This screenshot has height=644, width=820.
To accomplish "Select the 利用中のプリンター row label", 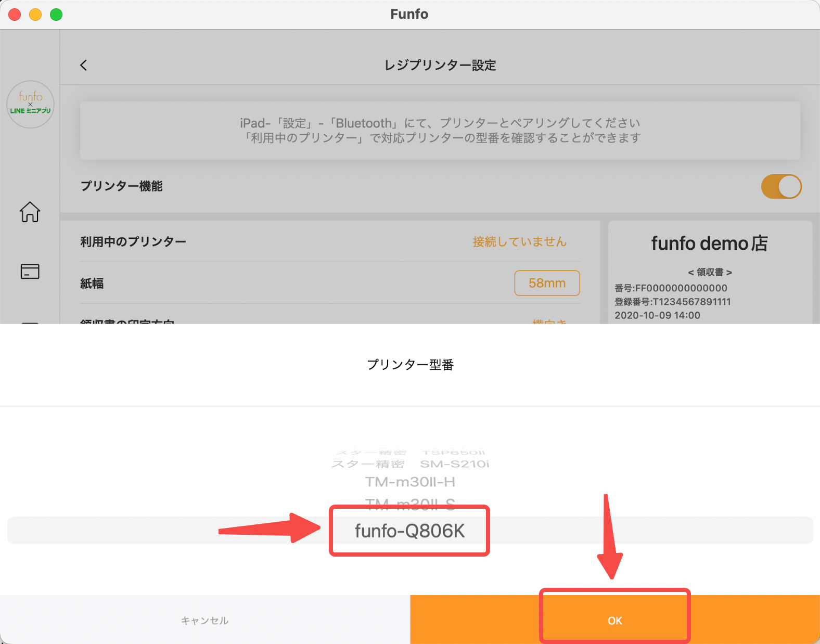I will 133,242.
